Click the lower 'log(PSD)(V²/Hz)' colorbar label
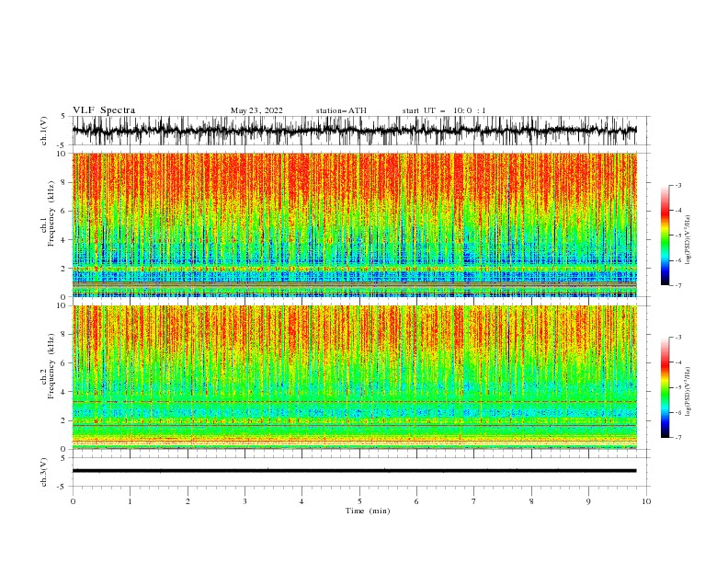The image size is (728, 563). point(688,392)
